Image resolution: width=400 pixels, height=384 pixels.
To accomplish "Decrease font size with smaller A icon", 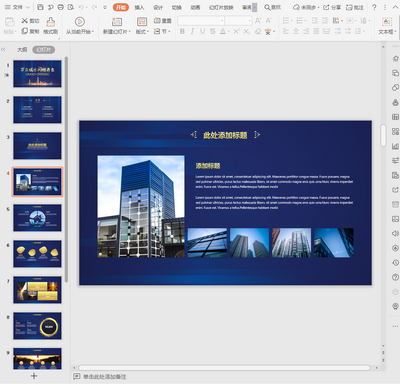I will point(268,21).
